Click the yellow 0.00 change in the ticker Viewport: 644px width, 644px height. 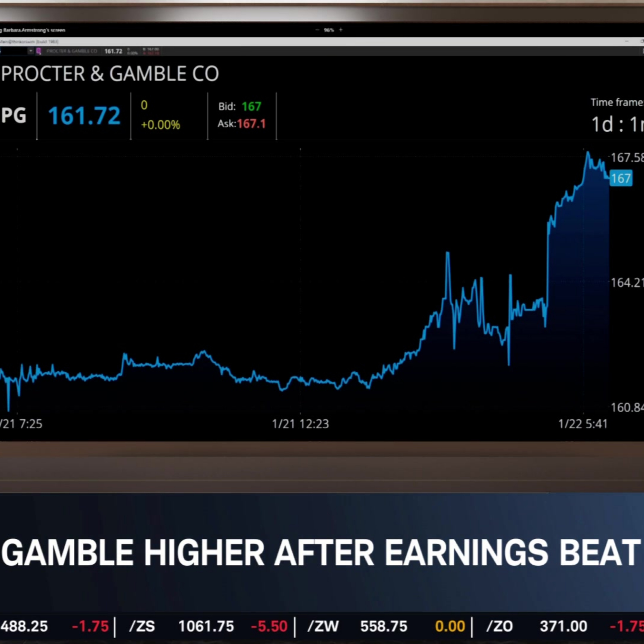coord(450,626)
